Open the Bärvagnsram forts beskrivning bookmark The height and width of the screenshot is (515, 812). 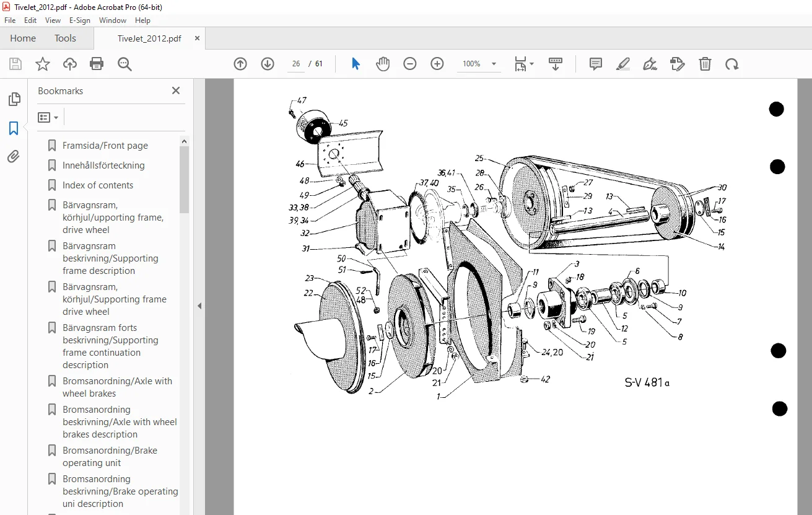pos(110,346)
